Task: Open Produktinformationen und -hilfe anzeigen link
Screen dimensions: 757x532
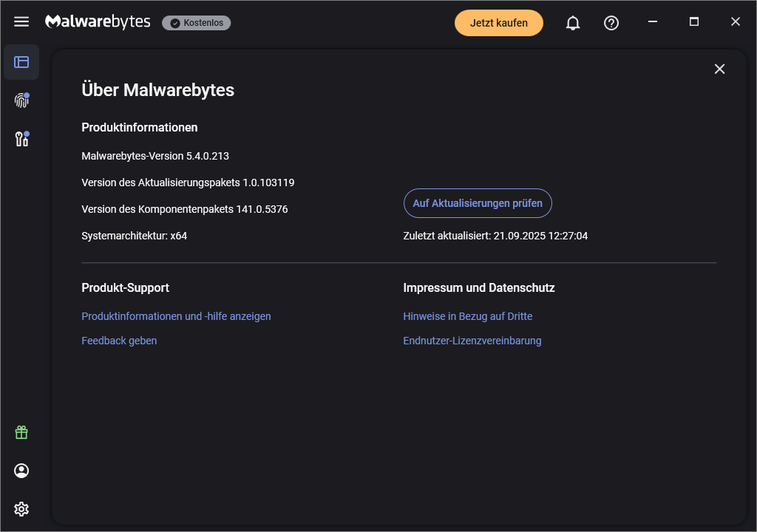Action: 176,316
